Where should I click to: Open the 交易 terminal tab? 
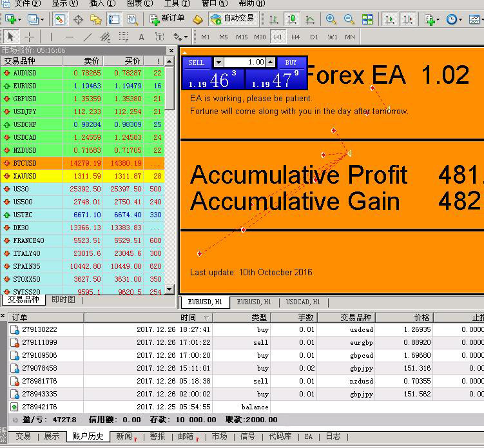[x=23, y=436]
